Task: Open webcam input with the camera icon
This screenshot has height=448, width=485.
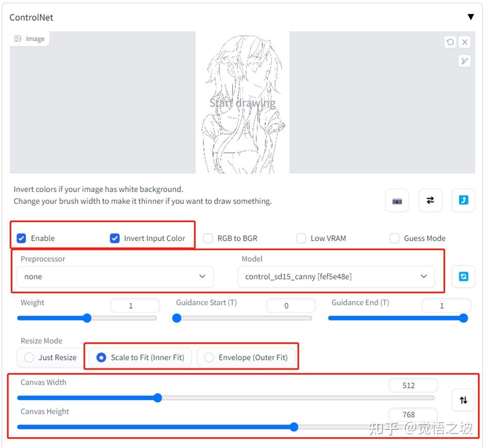Action: point(397,200)
